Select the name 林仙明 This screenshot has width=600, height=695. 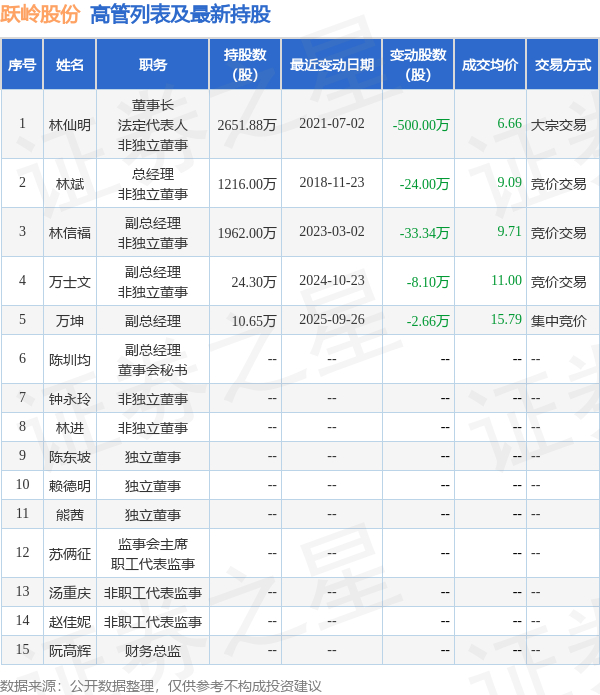[70, 125]
